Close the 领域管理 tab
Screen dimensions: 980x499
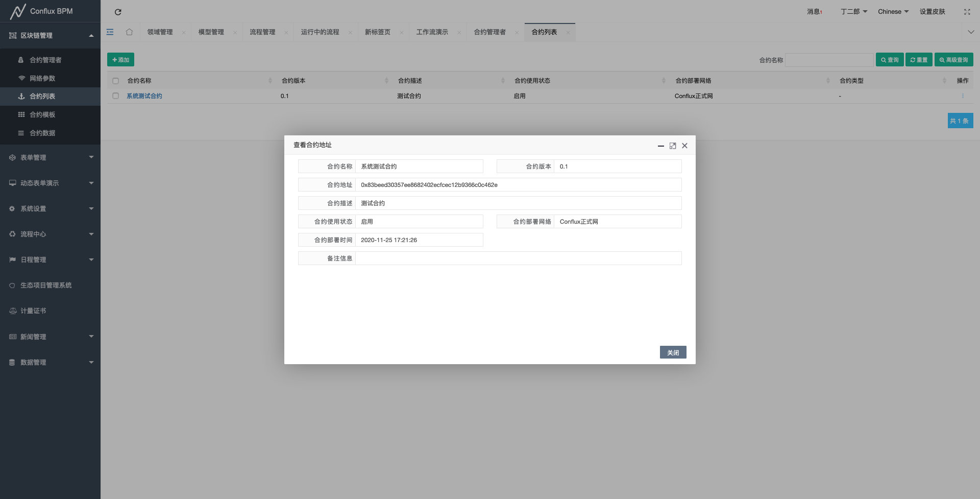(x=184, y=33)
